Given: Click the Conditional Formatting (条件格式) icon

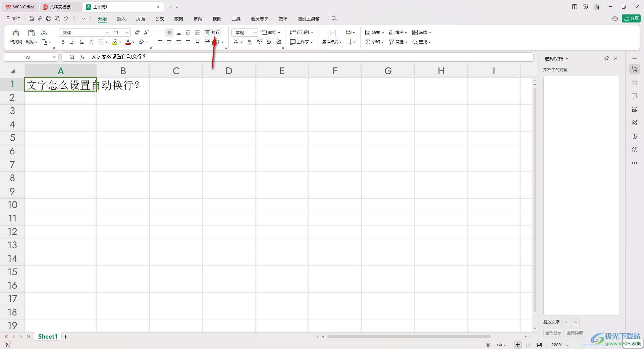Looking at the screenshot, I should pos(332,33).
